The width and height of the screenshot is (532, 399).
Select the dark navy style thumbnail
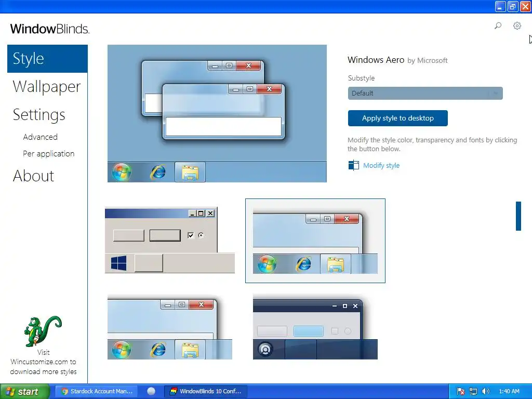(315, 328)
